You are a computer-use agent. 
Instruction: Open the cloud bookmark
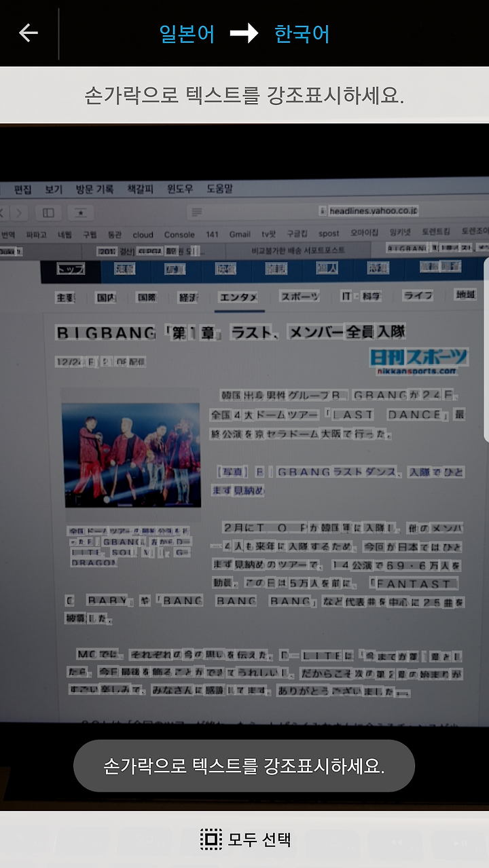click(143, 235)
